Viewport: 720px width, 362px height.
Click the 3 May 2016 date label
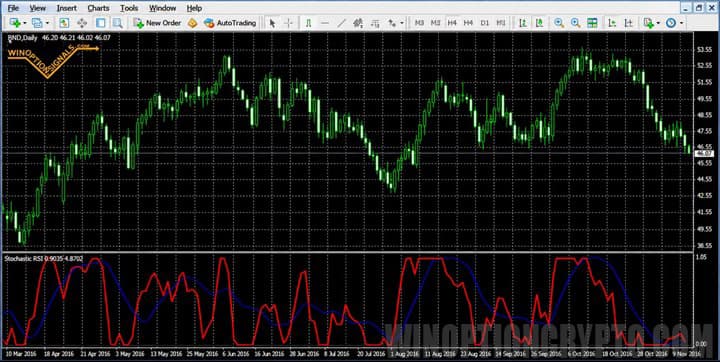[129, 354]
